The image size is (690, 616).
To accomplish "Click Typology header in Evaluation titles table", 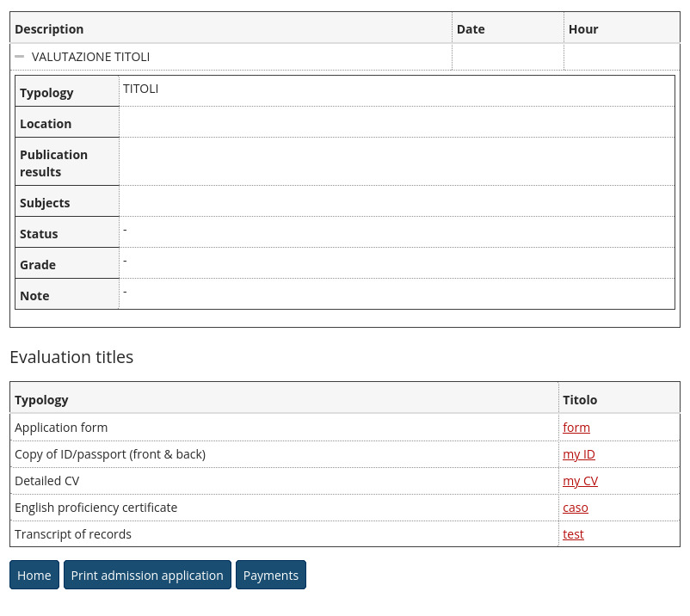I will 41,400.
